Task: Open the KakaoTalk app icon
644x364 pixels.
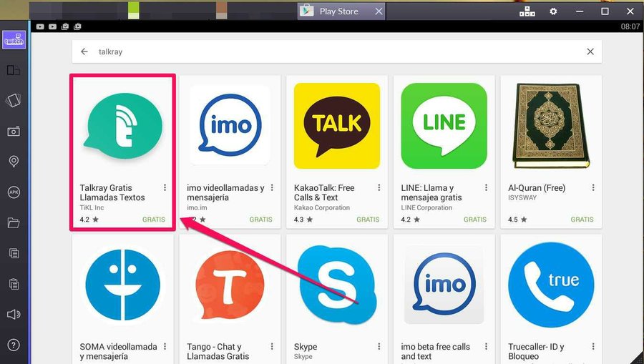Action: 337,126
